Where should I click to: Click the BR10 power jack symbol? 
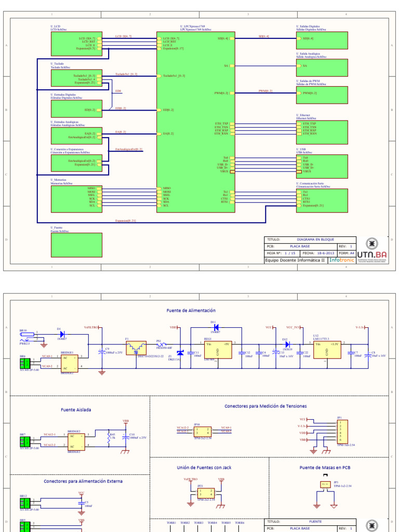[x=28, y=337]
